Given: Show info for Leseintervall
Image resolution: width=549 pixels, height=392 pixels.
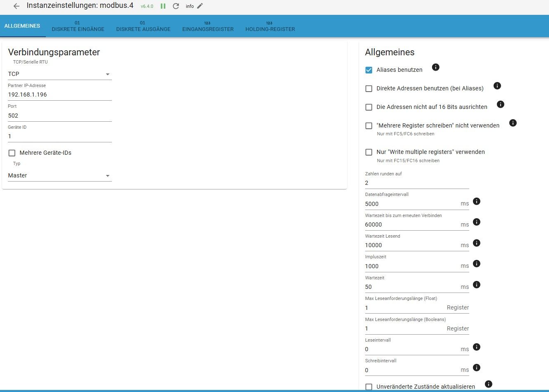Looking at the screenshot, I should 476,347.
